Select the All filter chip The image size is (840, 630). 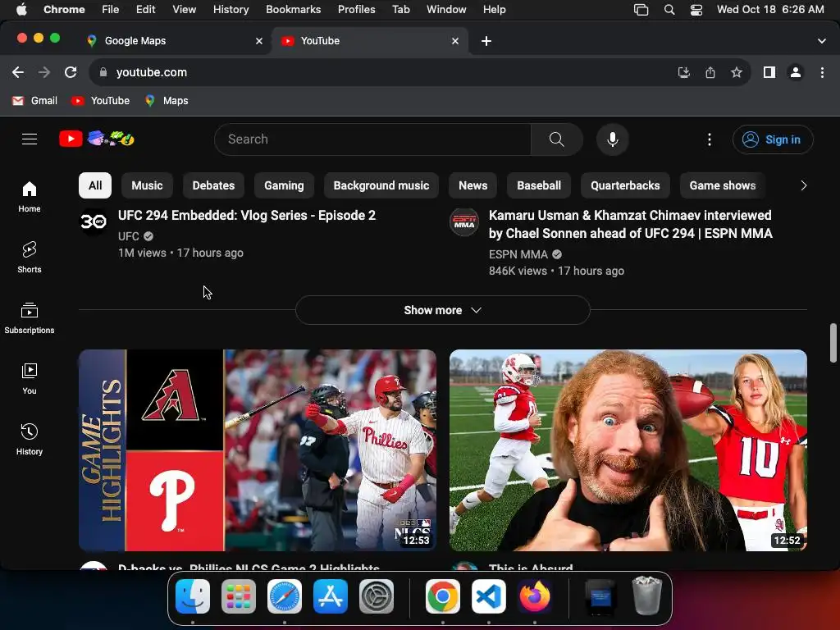(95, 185)
